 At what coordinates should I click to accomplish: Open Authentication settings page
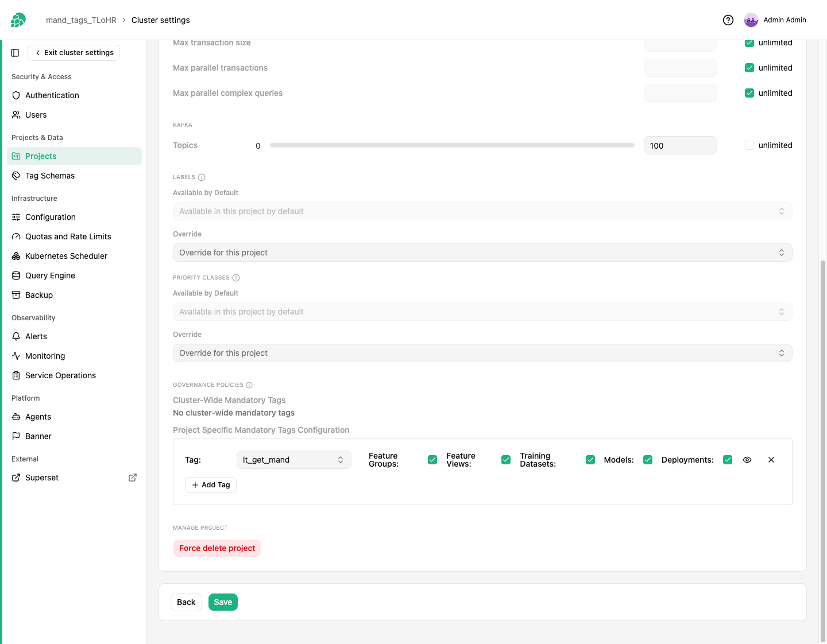(74, 95)
